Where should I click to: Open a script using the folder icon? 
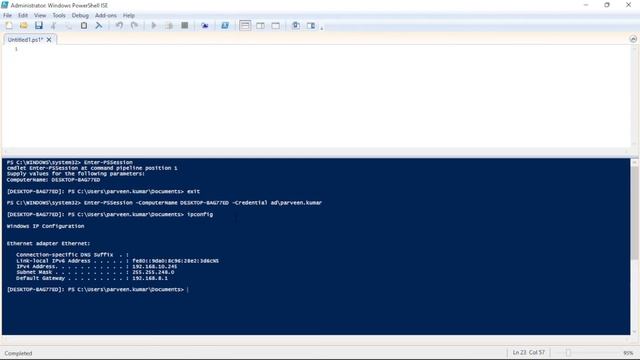24,25
